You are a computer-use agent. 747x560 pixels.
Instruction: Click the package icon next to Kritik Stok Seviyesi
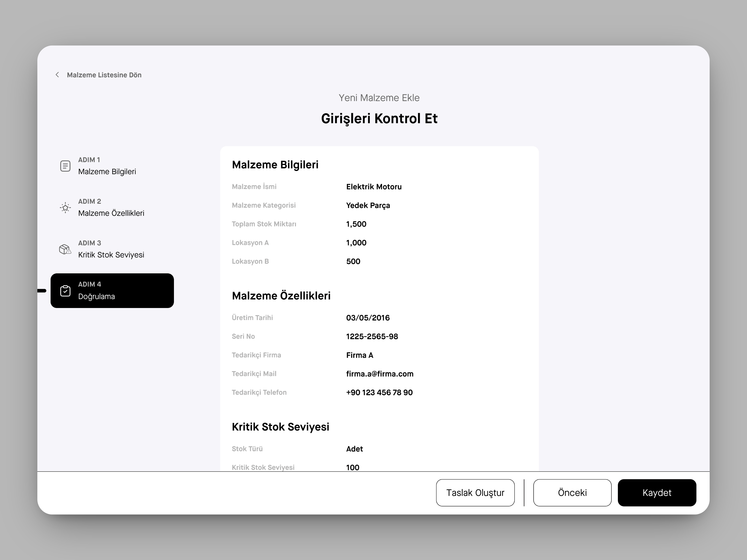click(65, 249)
